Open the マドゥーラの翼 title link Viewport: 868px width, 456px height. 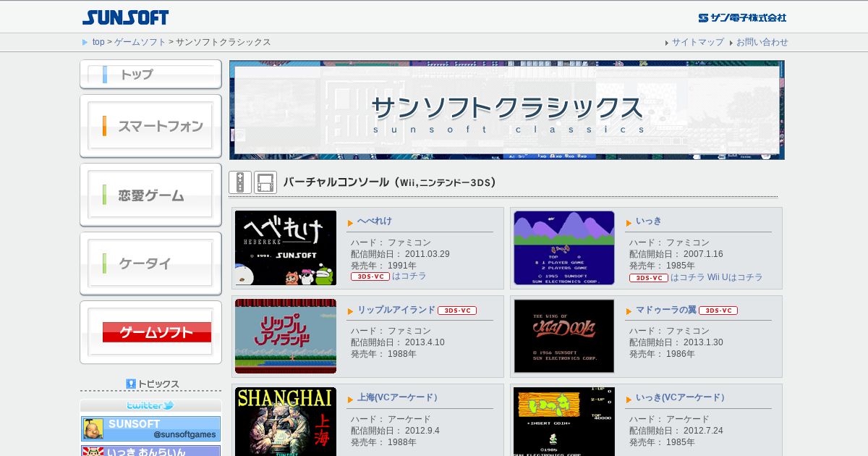coord(666,310)
